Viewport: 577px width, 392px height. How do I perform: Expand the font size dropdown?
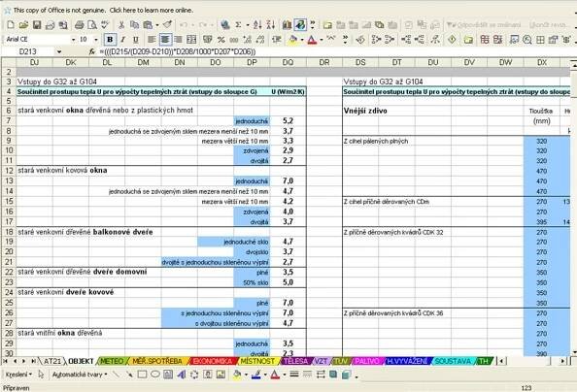pos(96,40)
